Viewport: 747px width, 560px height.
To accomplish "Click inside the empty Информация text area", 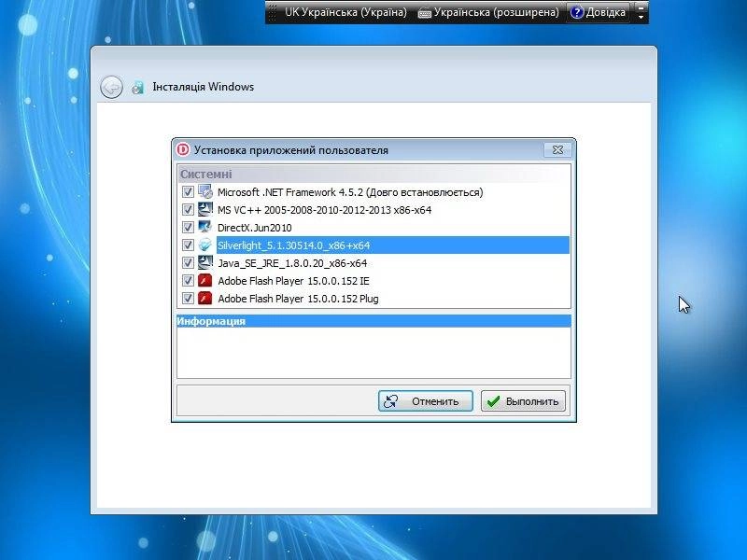I will (373, 353).
